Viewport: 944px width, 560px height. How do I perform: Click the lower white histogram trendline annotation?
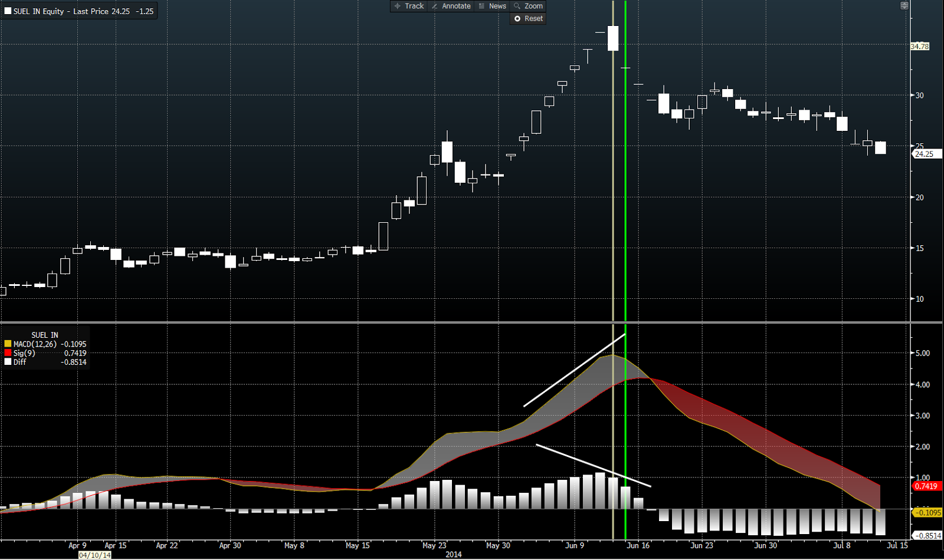(594, 466)
